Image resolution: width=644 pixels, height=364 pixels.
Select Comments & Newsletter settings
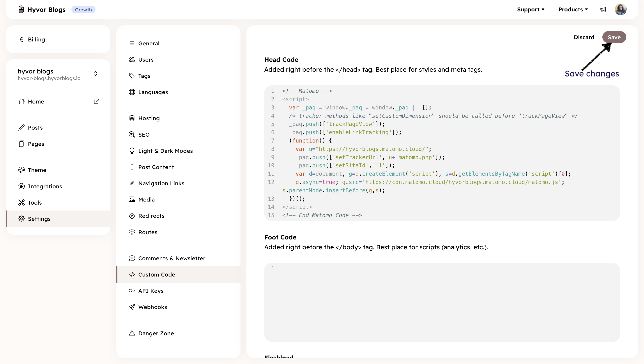pyautogui.click(x=172, y=258)
